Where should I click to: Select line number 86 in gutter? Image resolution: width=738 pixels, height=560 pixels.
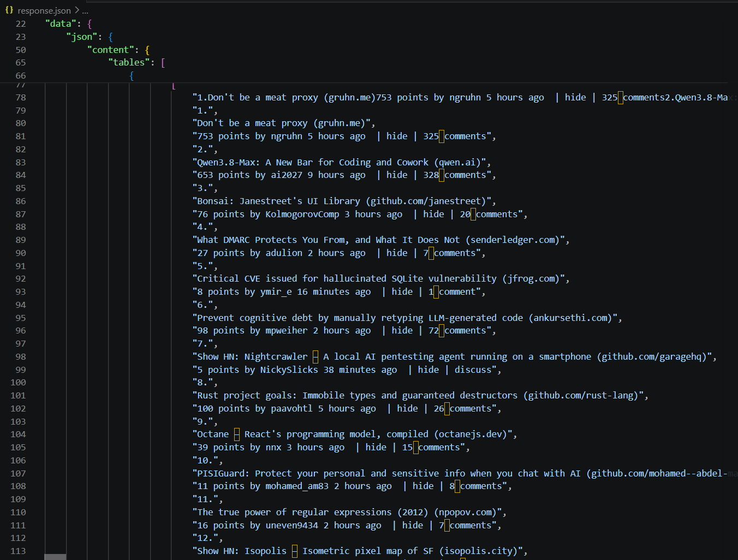21,201
